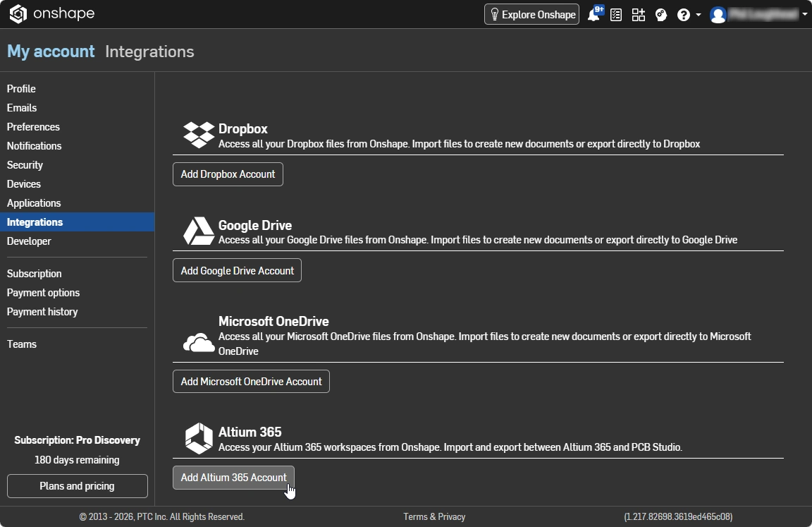Open the Applications page
Screen dimensions: 812x527
click(34, 203)
